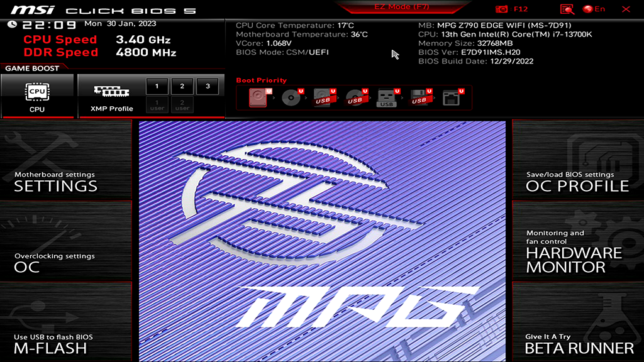Click the Memory Size 32768MB line
This screenshot has height=362, width=644.
pos(465,43)
